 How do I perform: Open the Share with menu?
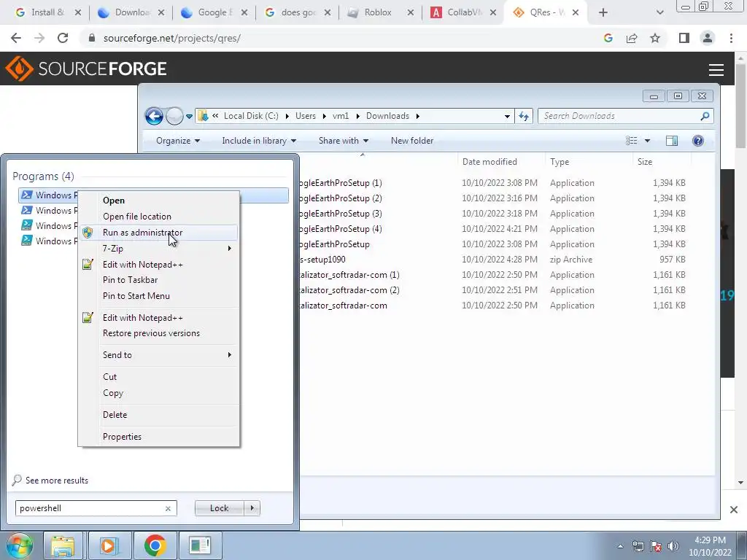[343, 141]
